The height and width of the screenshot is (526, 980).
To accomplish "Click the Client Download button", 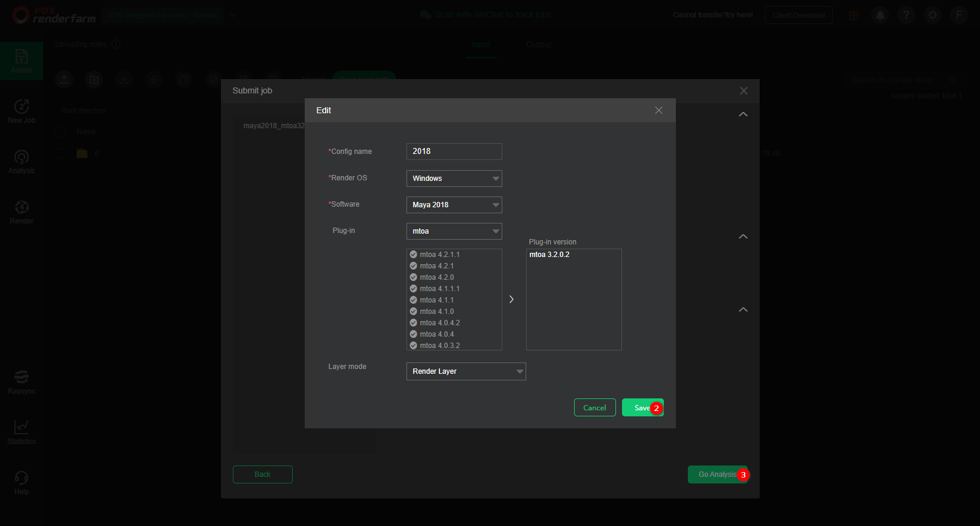I will (x=799, y=15).
